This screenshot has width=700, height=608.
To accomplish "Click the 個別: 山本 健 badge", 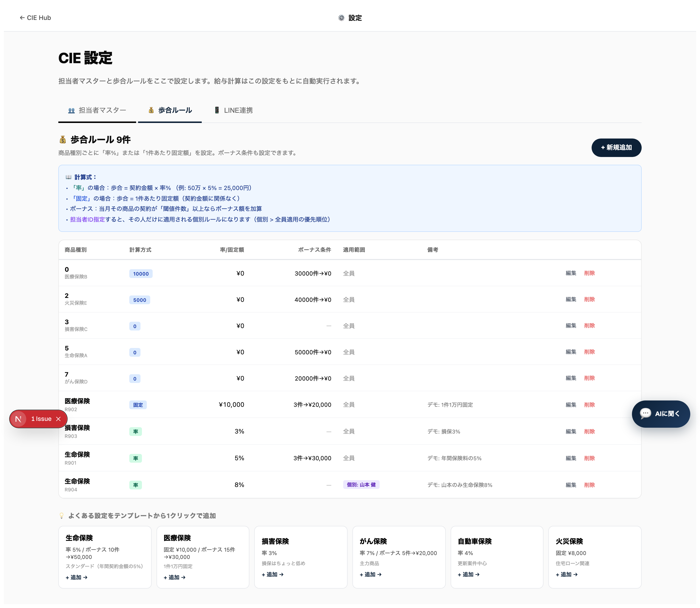I will click(361, 485).
